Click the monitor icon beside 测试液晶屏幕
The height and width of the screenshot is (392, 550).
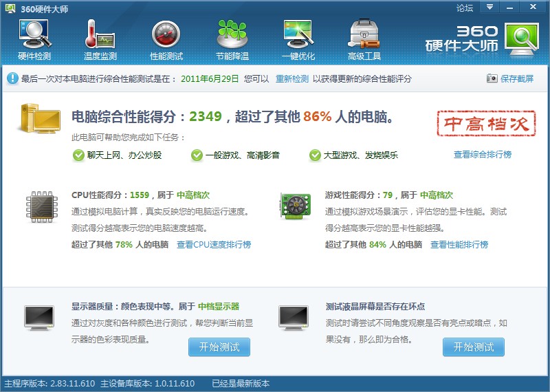(294, 318)
